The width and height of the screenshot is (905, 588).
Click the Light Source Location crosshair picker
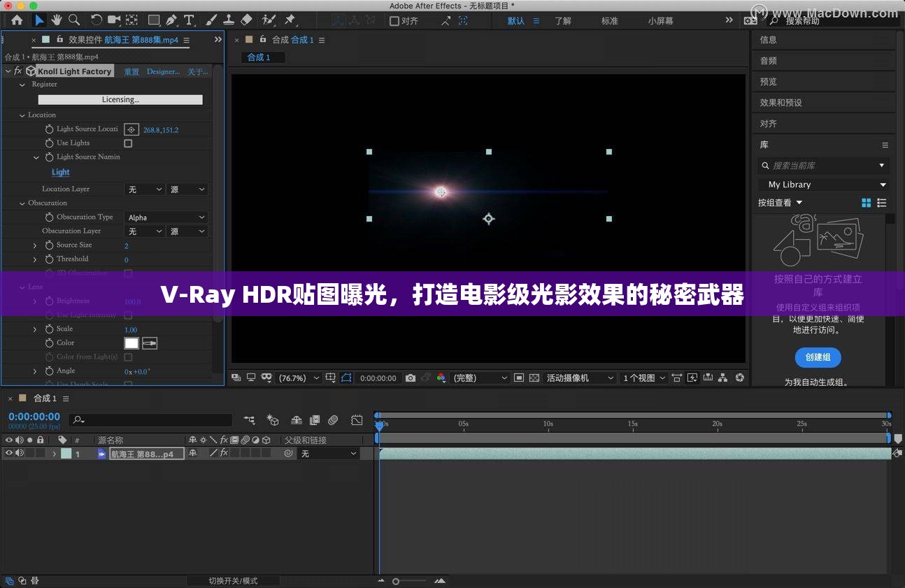pos(131,129)
